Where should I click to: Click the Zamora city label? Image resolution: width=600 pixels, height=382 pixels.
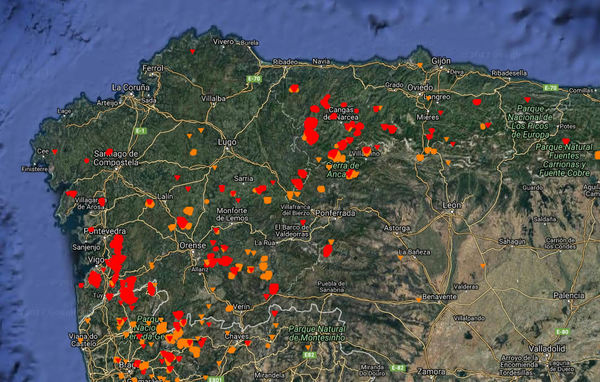tap(431, 372)
